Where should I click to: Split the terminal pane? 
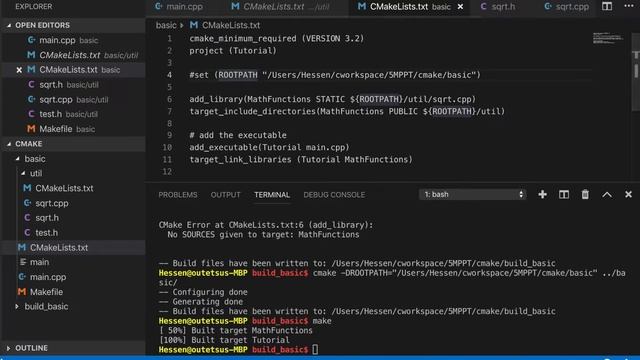pos(564,195)
